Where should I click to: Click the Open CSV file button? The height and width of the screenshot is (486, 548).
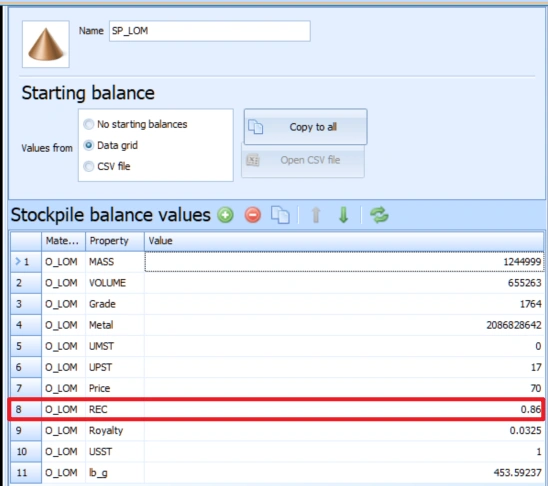click(x=303, y=160)
